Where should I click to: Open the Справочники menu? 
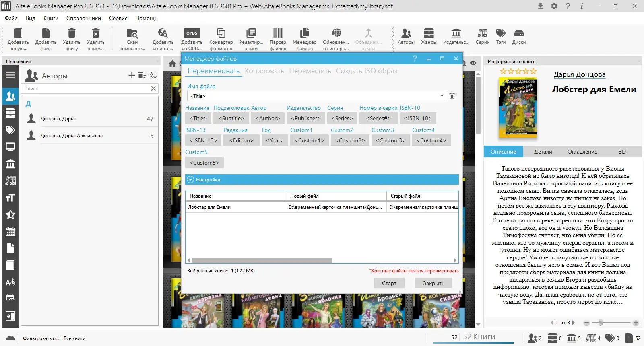point(84,18)
